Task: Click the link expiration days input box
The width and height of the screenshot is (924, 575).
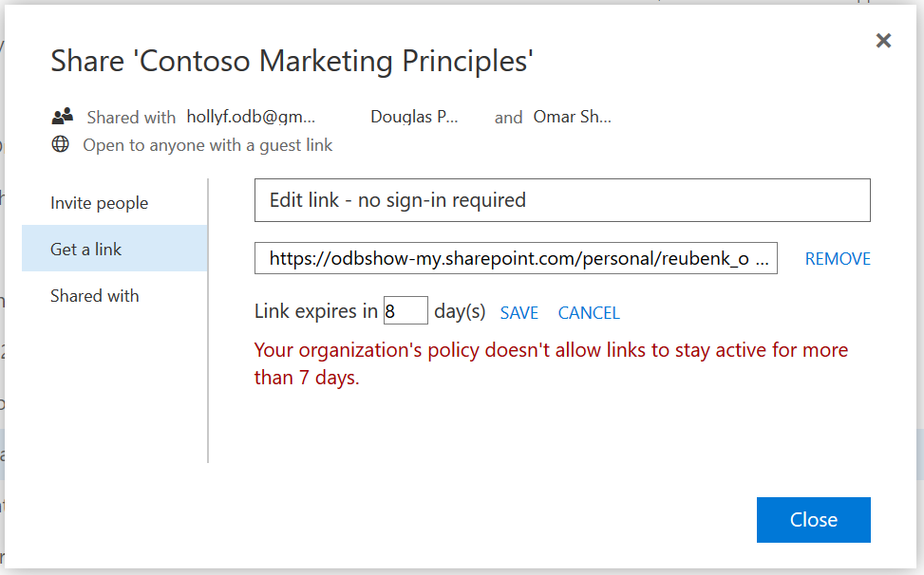Action: click(405, 311)
